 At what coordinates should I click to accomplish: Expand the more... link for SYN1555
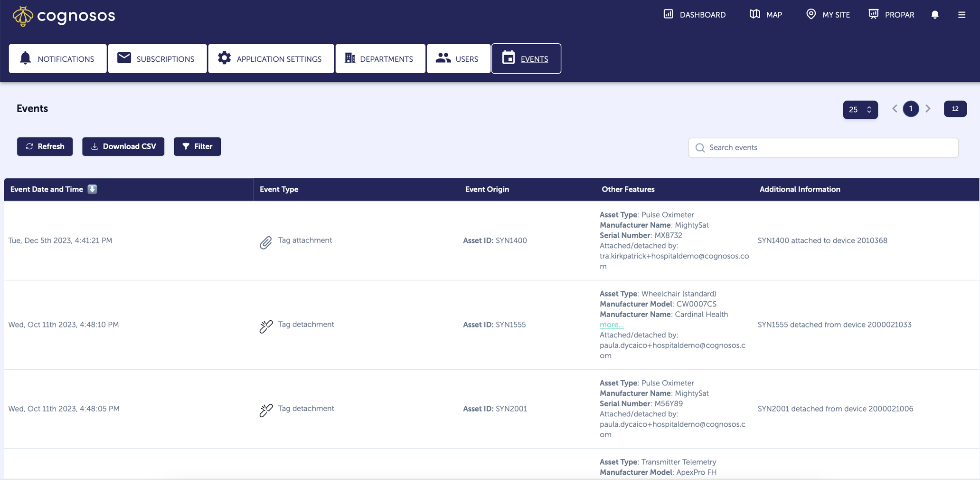pyautogui.click(x=612, y=325)
